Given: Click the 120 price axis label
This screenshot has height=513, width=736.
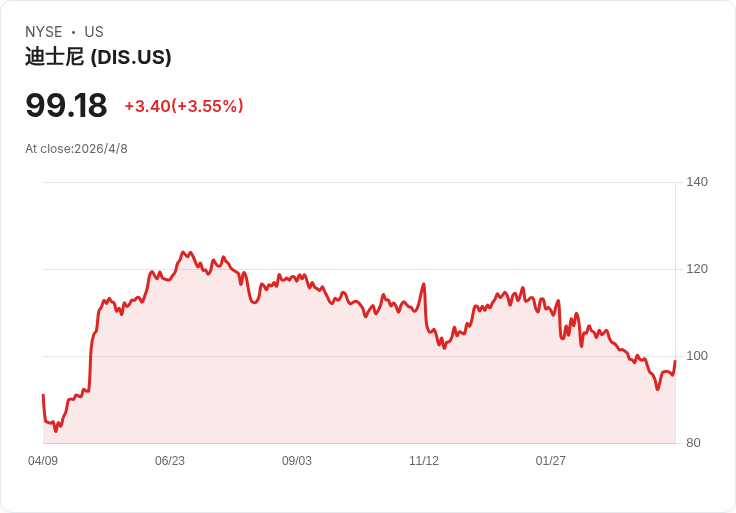Looking at the screenshot, I should tap(697, 268).
